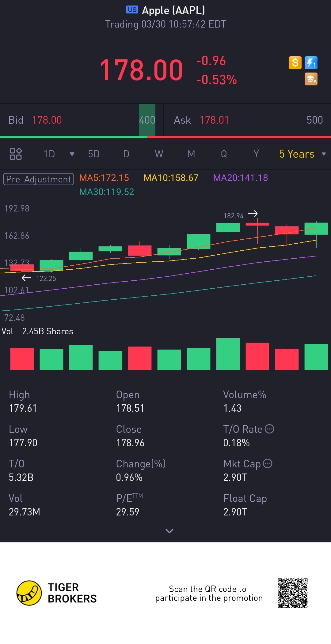Tap the ask size 500

315,120
